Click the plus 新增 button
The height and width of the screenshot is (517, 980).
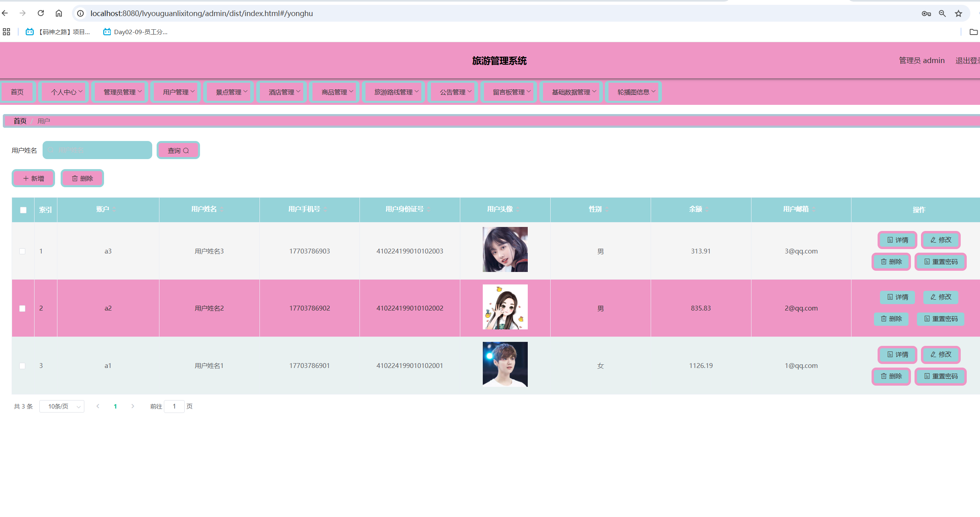pyautogui.click(x=33, y=178)
